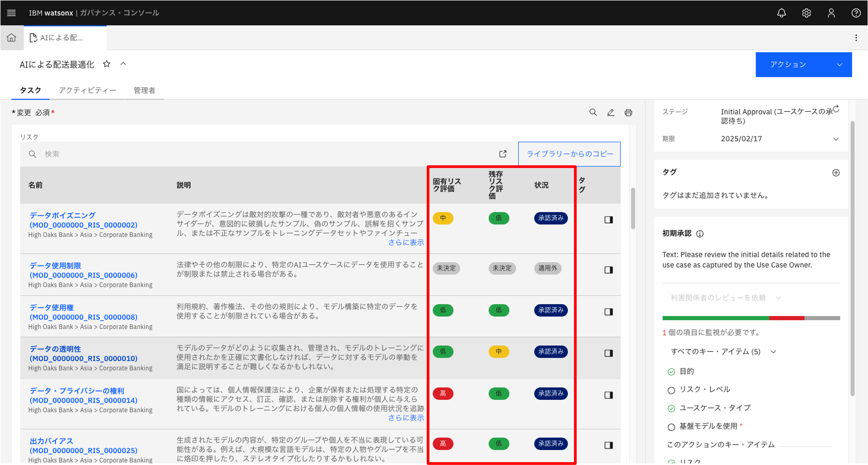Select the リスク・レベル key item circle

[x=671, y=390]
